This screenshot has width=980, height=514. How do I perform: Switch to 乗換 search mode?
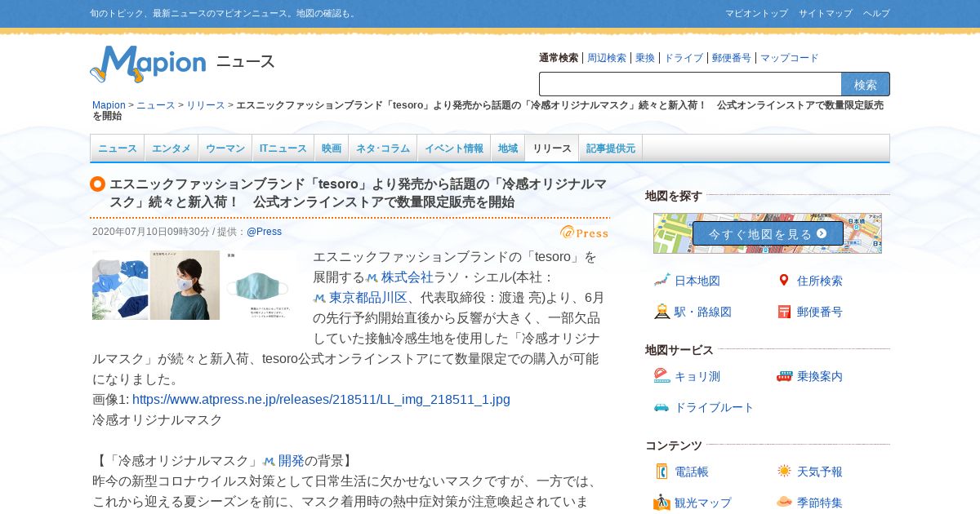click(645, 58)
